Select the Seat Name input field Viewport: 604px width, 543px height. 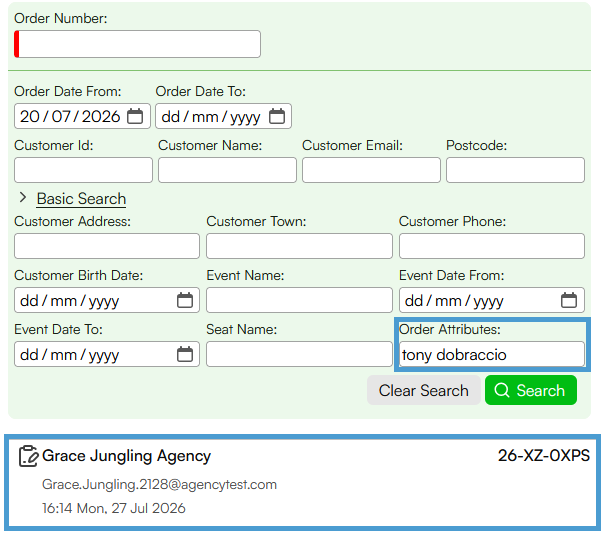299,354
